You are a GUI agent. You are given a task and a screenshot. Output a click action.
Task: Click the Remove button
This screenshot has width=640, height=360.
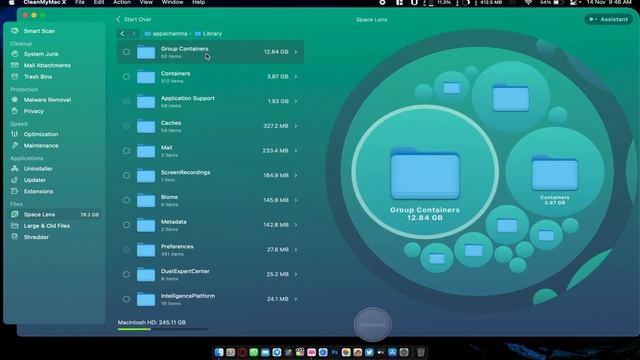tap(373, 325)
